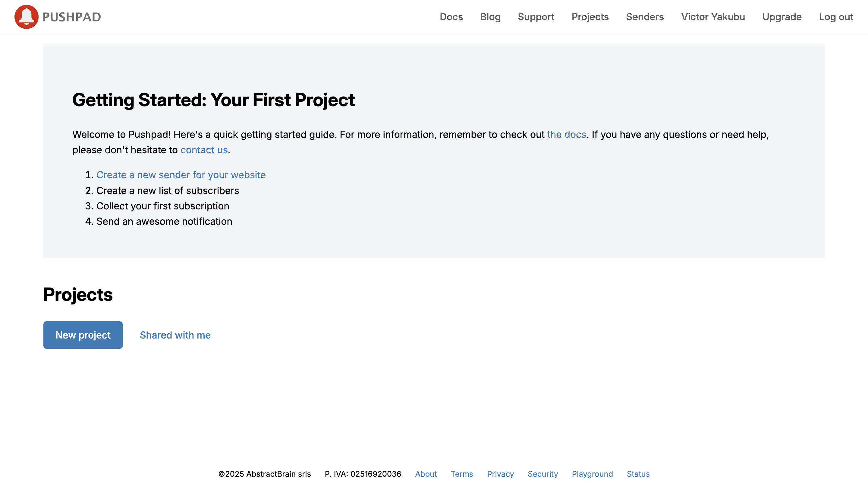This screenshot has height=490, width=868.
Task: Go to the Blog page
Action: click(x=490, y=17)
